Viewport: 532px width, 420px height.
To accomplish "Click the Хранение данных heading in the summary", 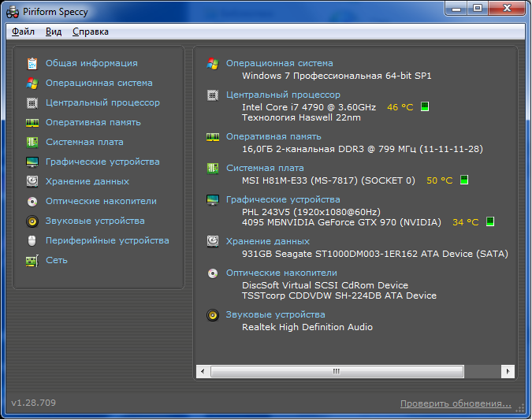I will [x=268, y=242].
